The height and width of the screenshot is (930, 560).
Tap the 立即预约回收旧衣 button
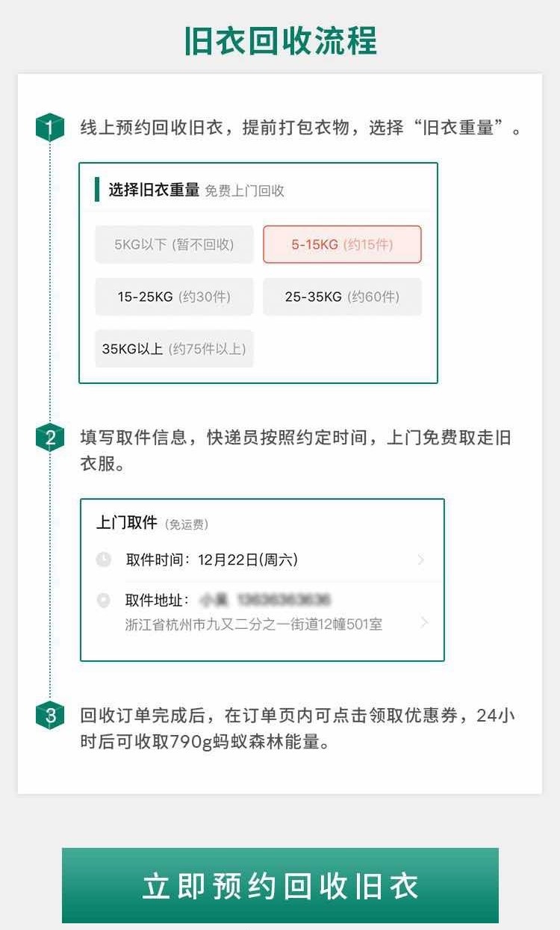point(280,885)
